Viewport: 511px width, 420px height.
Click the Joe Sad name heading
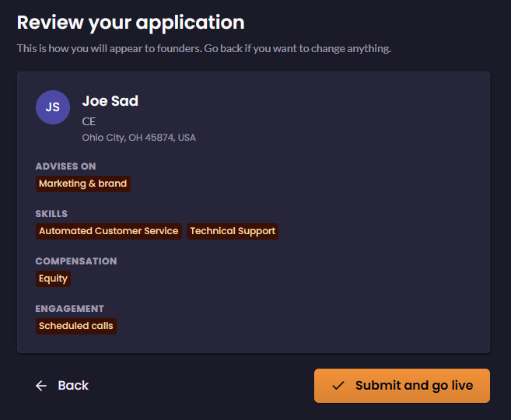click(110, 101)
